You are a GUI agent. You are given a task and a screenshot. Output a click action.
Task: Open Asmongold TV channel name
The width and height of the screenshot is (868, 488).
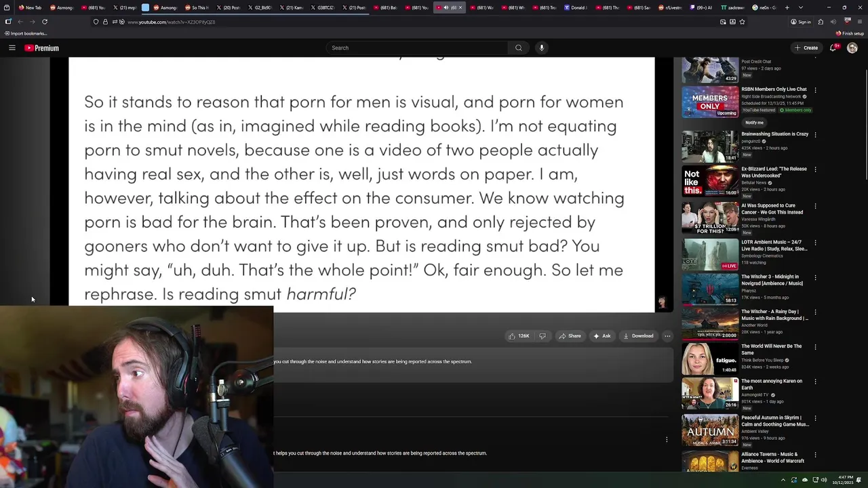755,395
